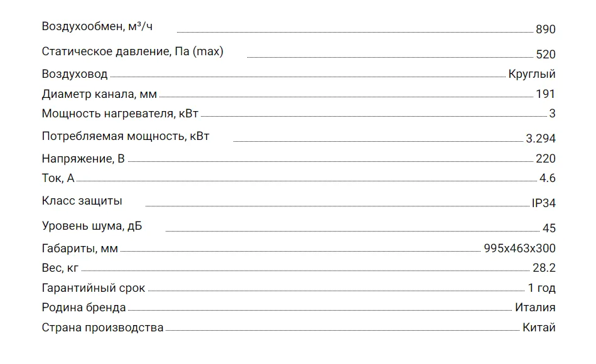The width and height of the screenshot is (596, 364).
Task: Click the "Статическое давление, Па (max)" label
Action: (132, 51)
